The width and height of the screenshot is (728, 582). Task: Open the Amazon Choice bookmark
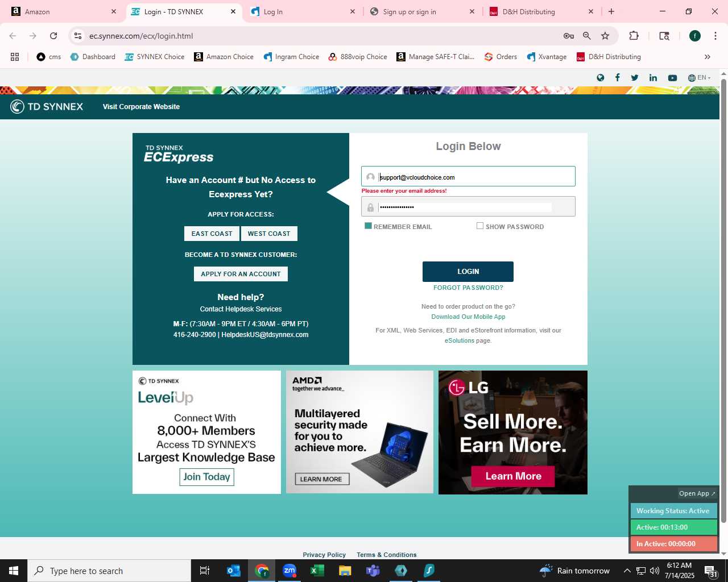[x=224, y=57]
